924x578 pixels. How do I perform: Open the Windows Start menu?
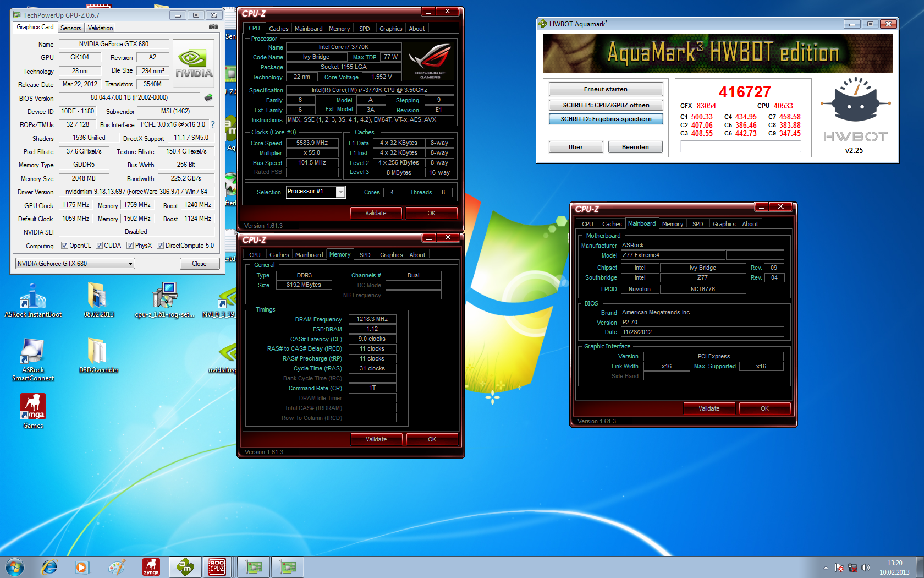(x=15, y=567)
